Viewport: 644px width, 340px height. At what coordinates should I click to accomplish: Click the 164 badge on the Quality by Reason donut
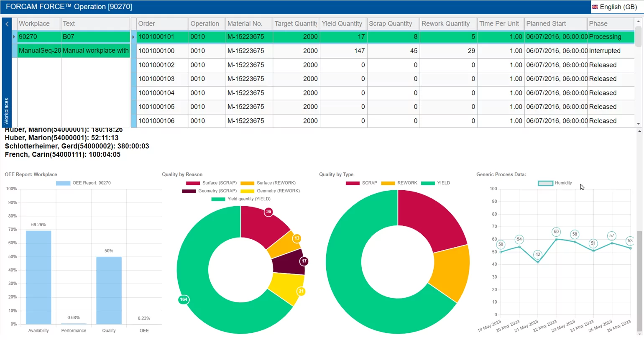point(183,299)
